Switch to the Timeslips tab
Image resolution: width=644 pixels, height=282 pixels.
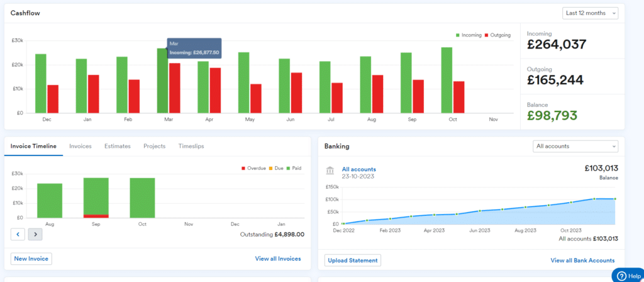point(191,146)
